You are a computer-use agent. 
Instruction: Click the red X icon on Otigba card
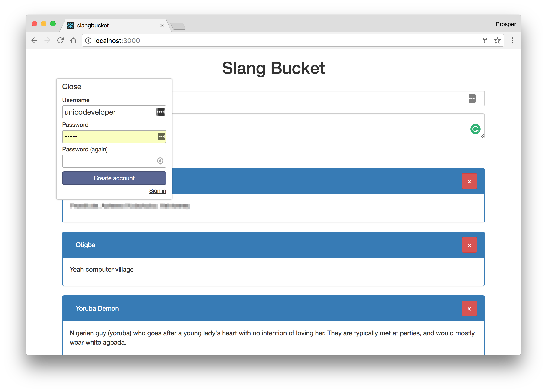(469, 245)
